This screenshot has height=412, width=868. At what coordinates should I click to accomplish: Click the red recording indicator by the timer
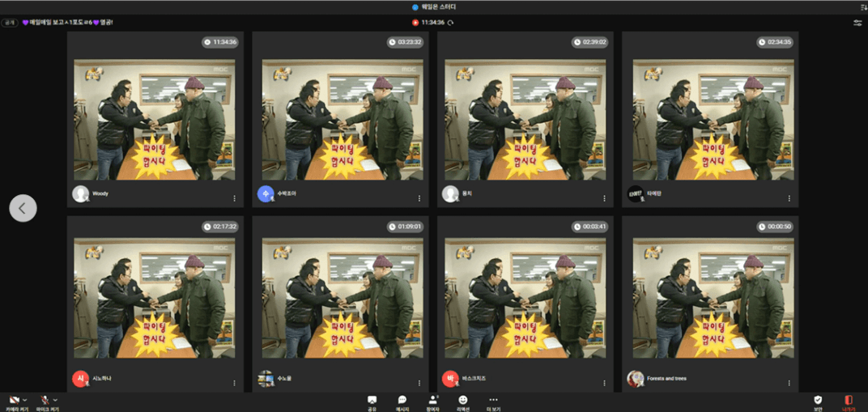coord(415,23)
